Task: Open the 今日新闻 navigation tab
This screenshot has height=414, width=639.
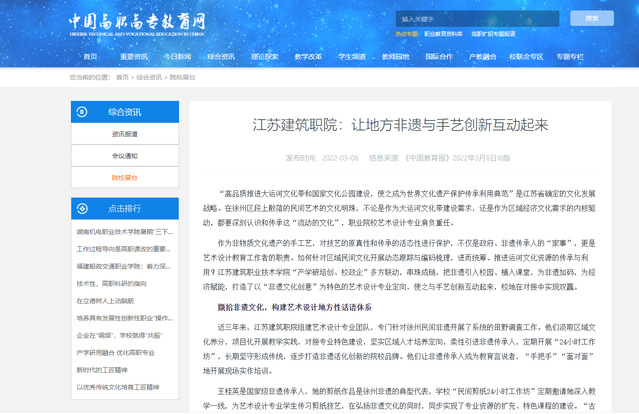Action: coord(178,57)
